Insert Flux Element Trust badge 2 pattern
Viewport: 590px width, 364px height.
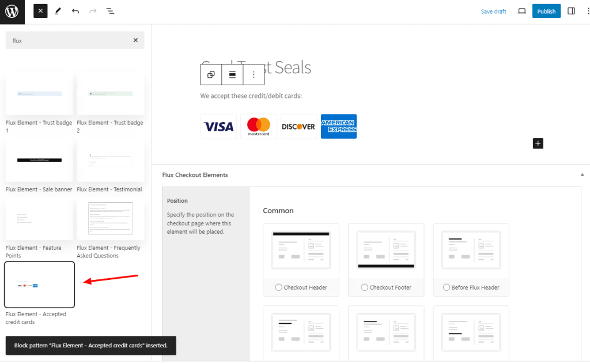(x=110, y=94)
